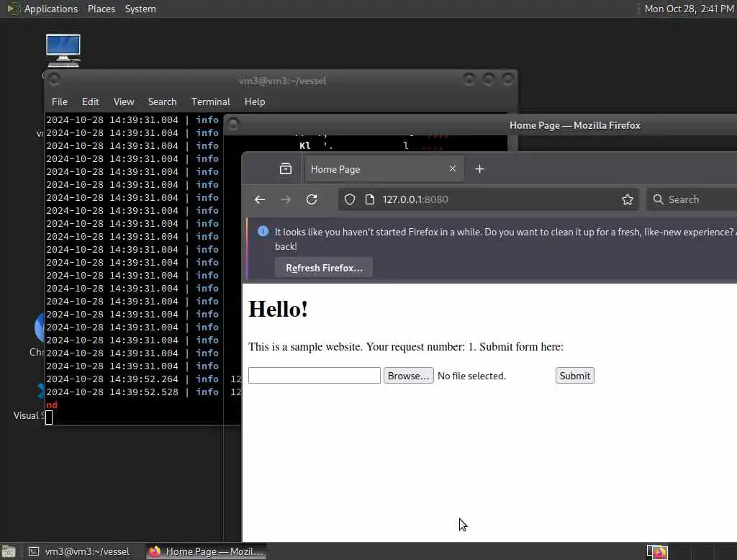Image resolution: width=737 pixels, height=560 pixels.
Task: Reload the page in Firefox
Action: pyautogui.click(x=312, y=200)
